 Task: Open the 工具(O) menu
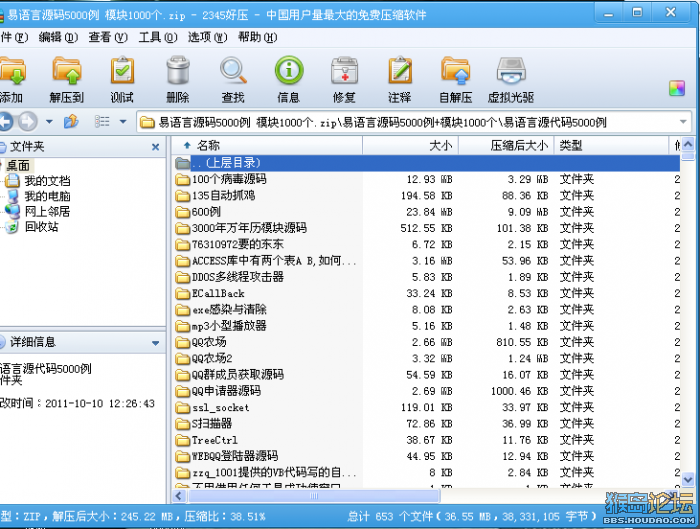[x=158, y=37]
